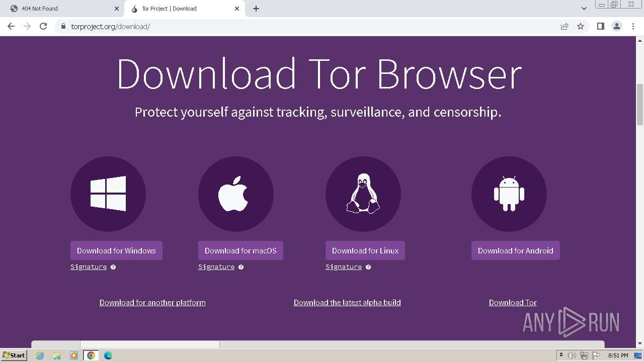Open the Windows Start button

point(14,355)
